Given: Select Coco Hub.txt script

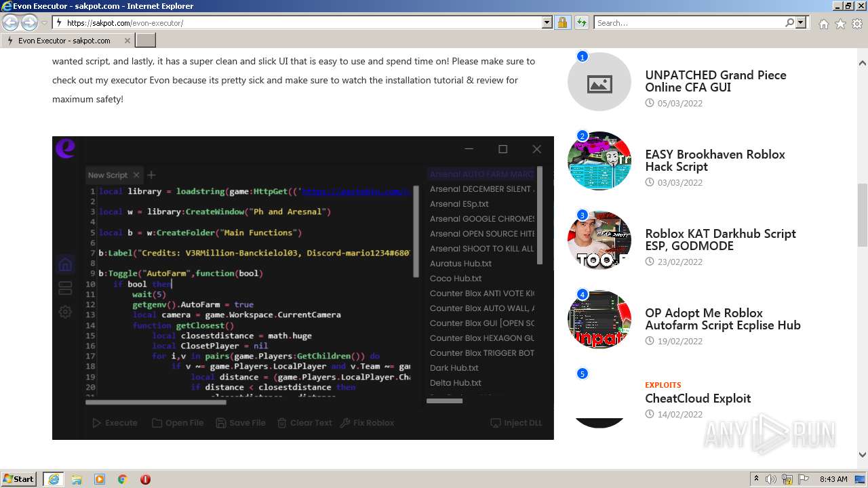Looking at the screenshot, I should 456,279.
